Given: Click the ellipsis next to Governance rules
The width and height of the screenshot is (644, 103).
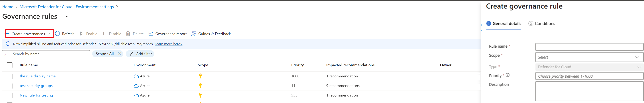Looking at the screenshot, I should (x=66, y=17).
